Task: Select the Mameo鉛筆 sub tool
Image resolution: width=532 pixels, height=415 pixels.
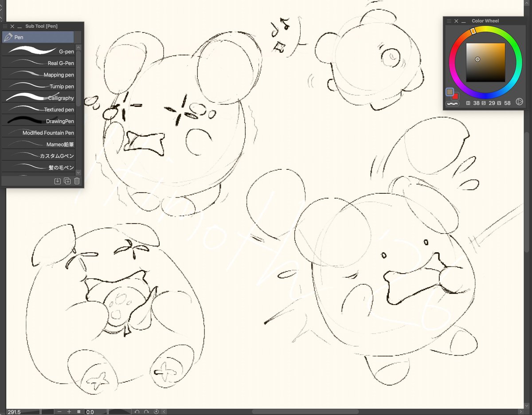Action: click(39, 143)
